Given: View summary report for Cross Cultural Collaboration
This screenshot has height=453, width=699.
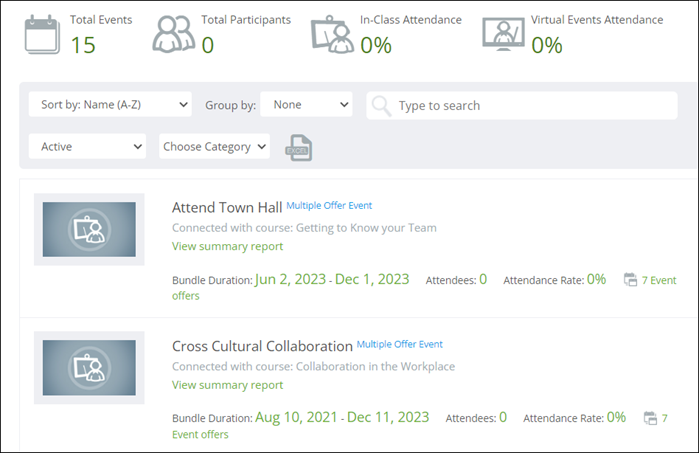Looking at the screenshot, I should coord(227,385).
